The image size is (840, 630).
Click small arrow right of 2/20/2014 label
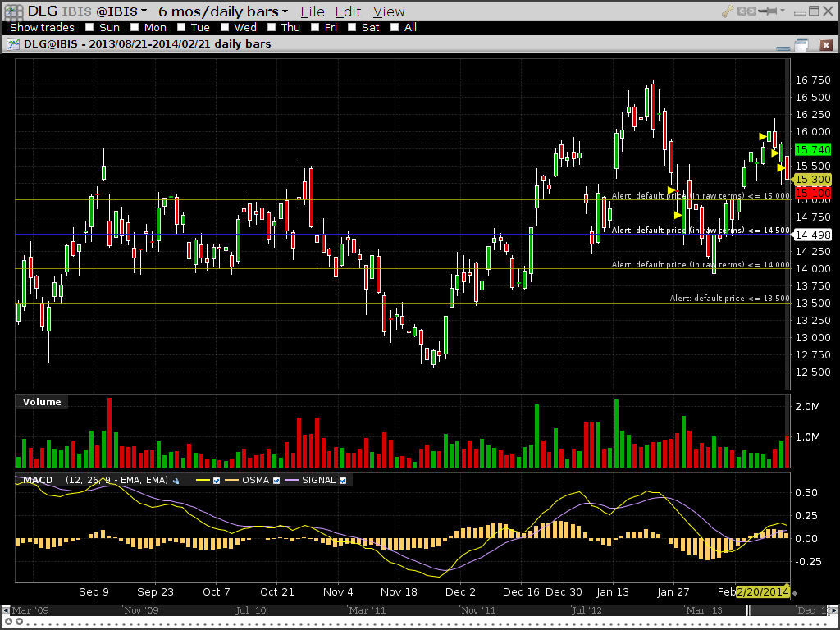795,593
